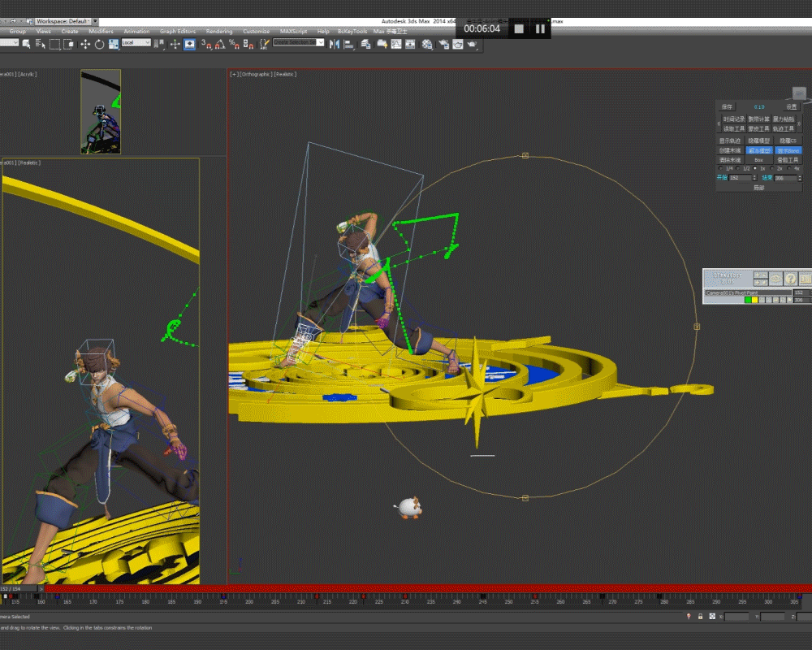This screenshot has height=650, width=812.
Task: Click the Align tool icon
Action: [x=349, y=45]
